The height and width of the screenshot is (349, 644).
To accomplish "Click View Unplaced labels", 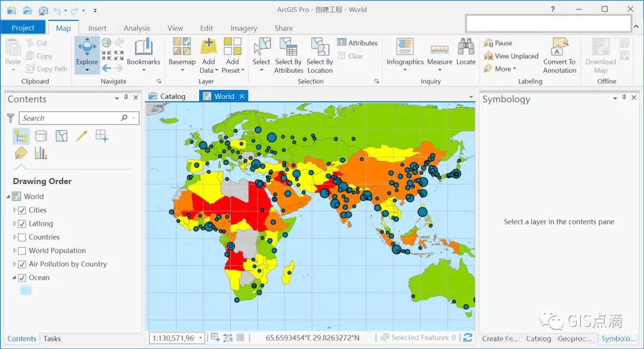I will pyautogui.click(x=512, y=56).
